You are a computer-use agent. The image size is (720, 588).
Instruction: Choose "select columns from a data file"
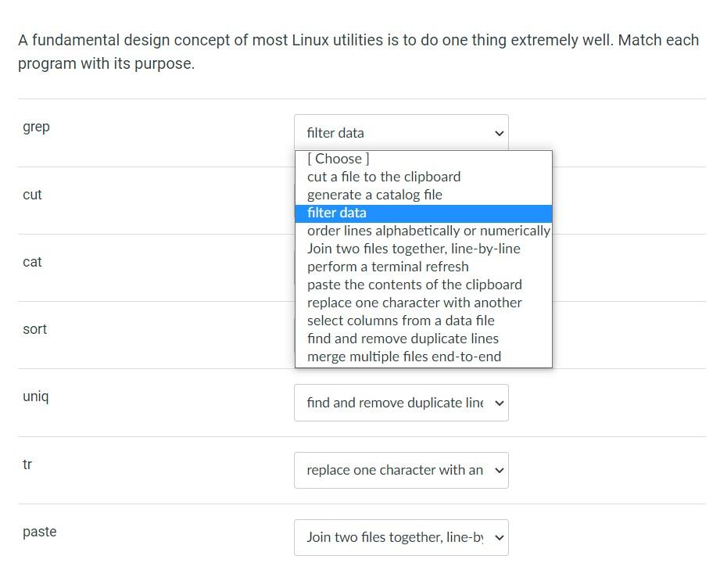pyautogui.click(x=403, y=321)
